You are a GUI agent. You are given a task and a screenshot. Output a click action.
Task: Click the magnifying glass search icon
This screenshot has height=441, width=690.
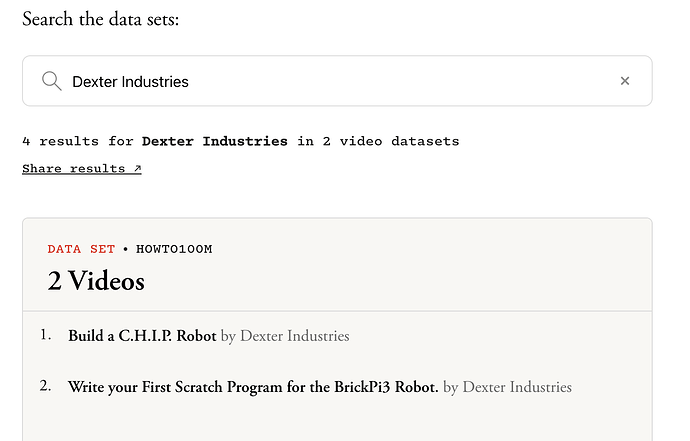pos(51,81)
